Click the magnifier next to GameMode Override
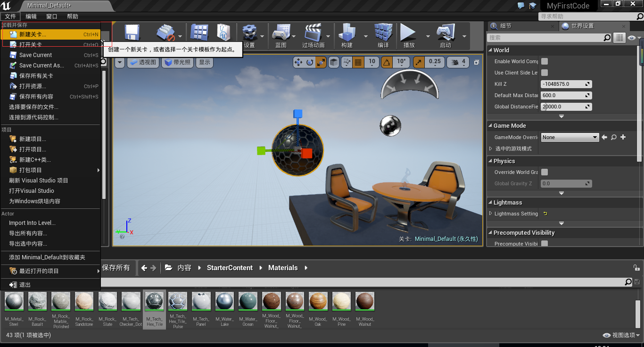Viewport: 644px width, 347px height. (614, 137)
